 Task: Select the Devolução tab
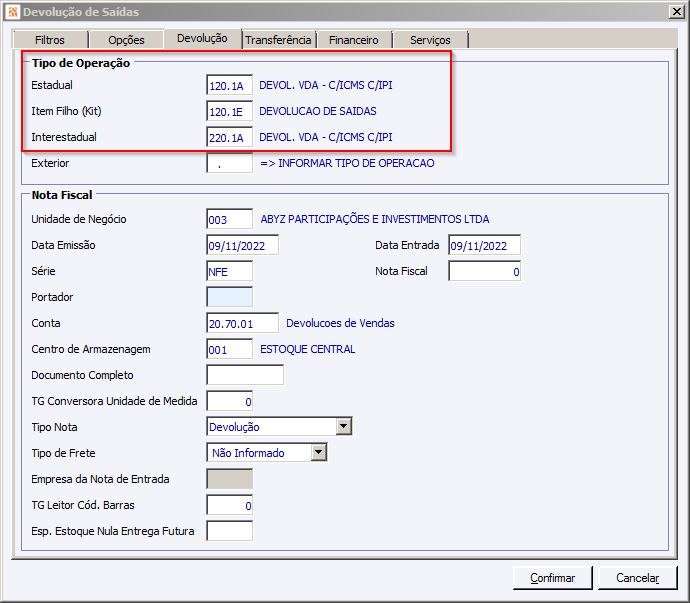point(202,38)
